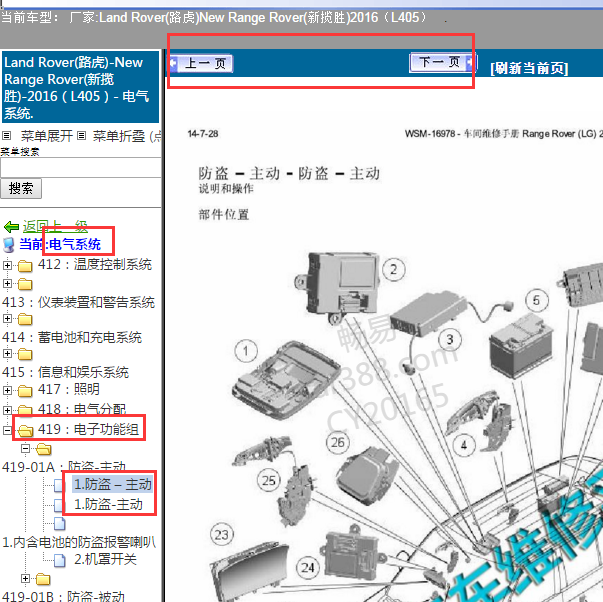Open 415：信息和娱乐系统 tree item
This screenshot has width=603, height=602.
click(65, 372)
